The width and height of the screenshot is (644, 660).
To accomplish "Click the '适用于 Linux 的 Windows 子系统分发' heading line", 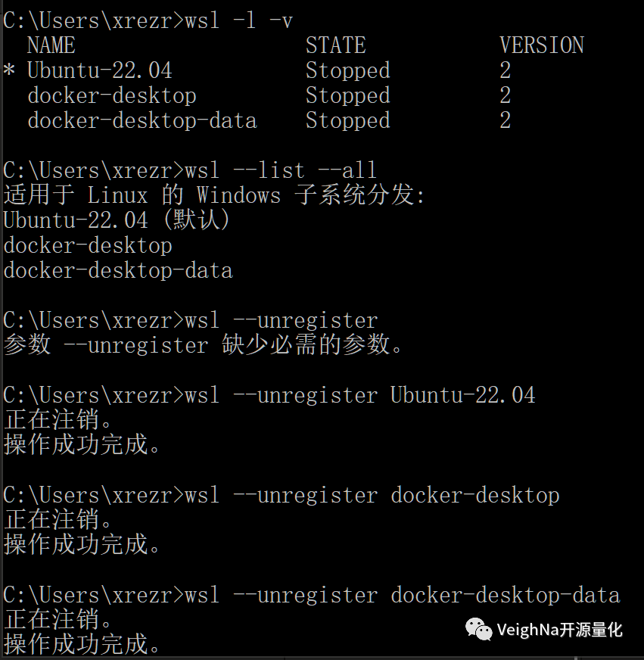I will point(214,195).
